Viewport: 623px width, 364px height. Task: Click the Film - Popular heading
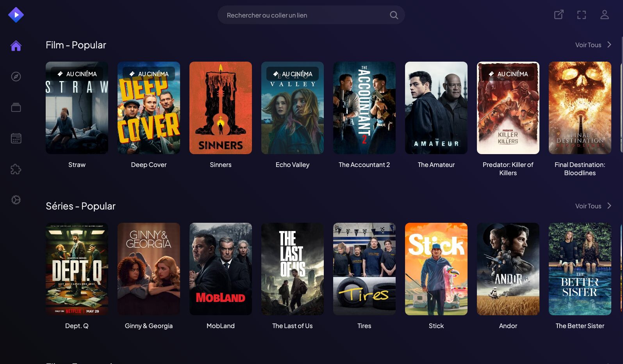(76, 45)
